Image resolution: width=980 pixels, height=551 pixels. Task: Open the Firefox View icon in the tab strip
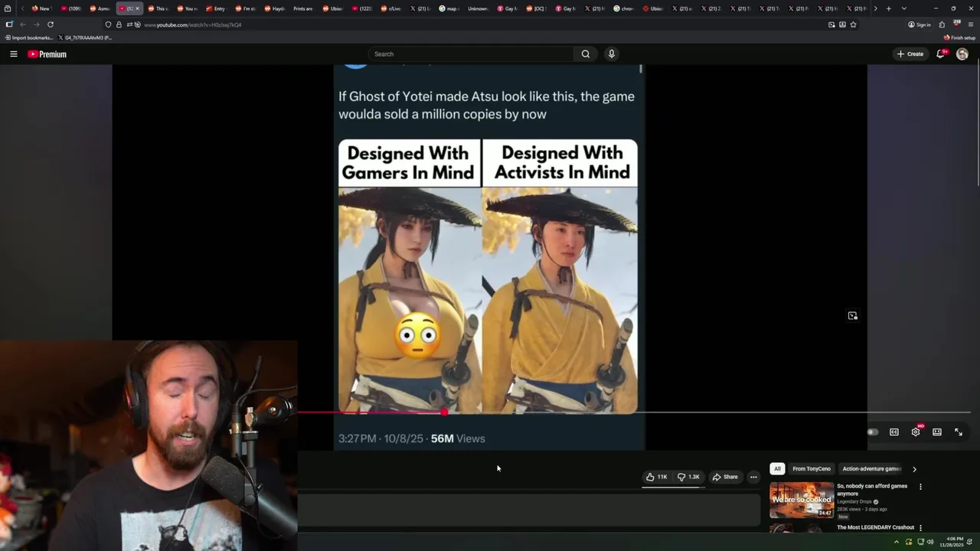(8, 8)
